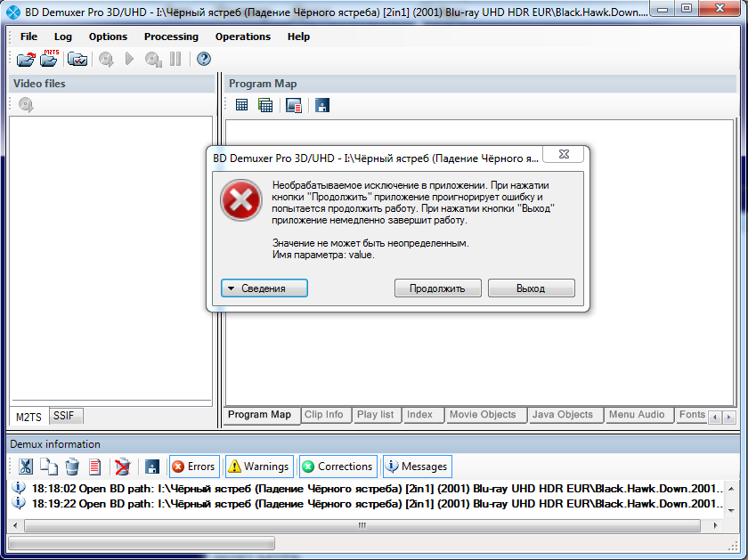Toggle Warnings filter button
Screen dimensions: 748x560
coord(259,466)
